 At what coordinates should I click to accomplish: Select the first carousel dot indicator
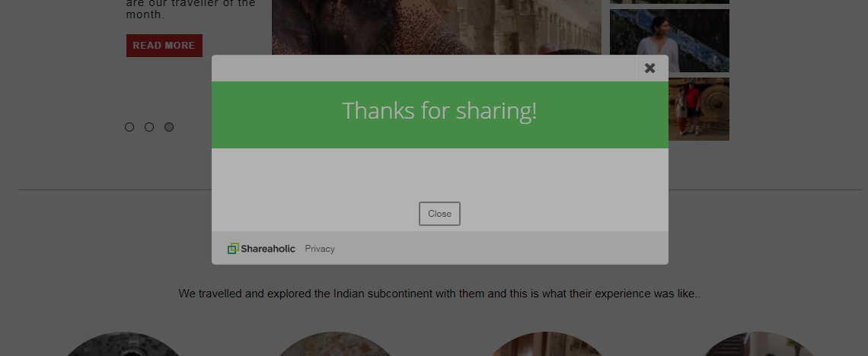[129, 127]
